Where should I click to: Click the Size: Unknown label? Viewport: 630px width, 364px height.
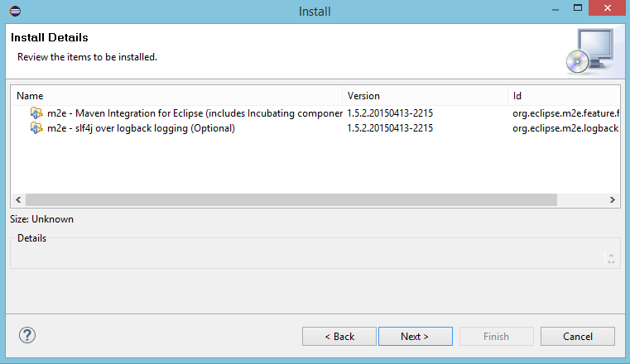[x=41, y=219]
